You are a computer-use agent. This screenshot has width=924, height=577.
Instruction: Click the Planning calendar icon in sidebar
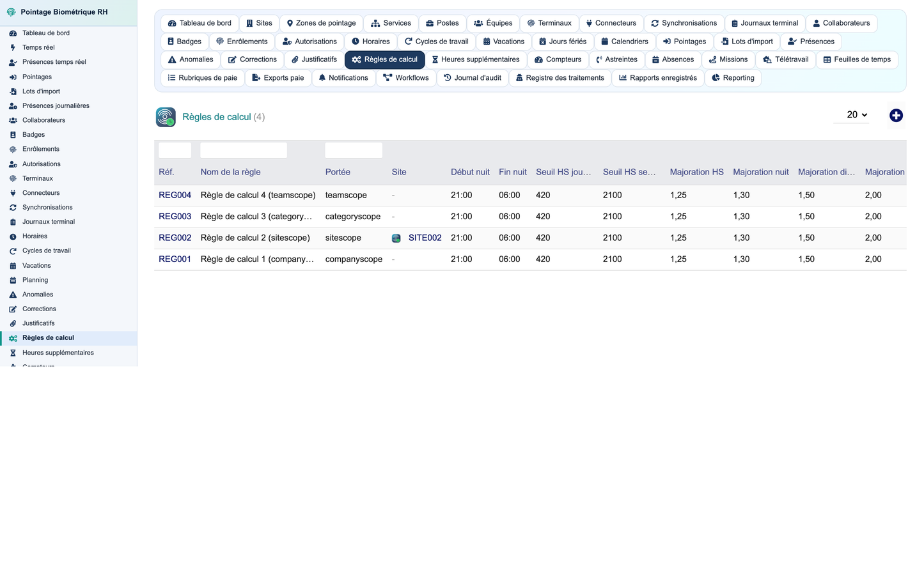coord(13,280)
